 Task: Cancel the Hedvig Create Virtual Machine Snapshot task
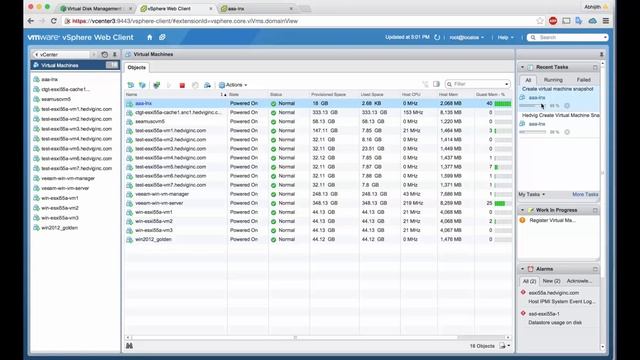point(567,132)
